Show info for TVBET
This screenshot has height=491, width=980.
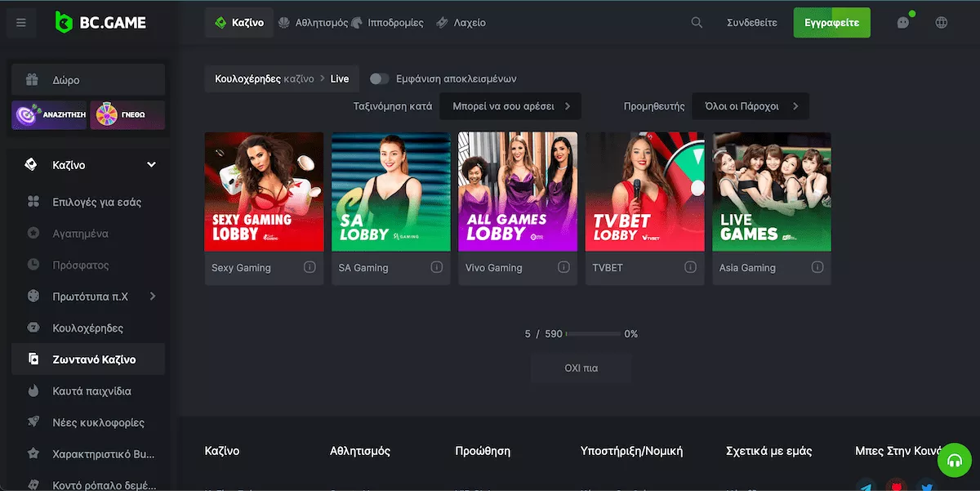(690, 267)
